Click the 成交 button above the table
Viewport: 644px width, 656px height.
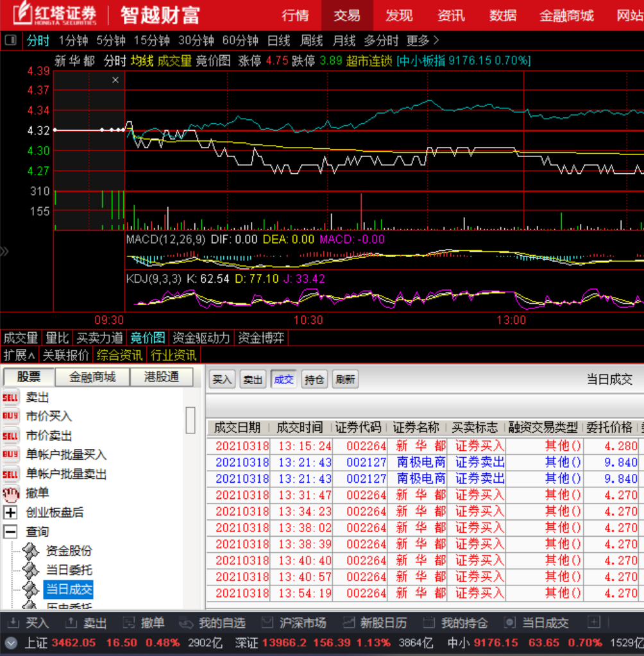284,380
